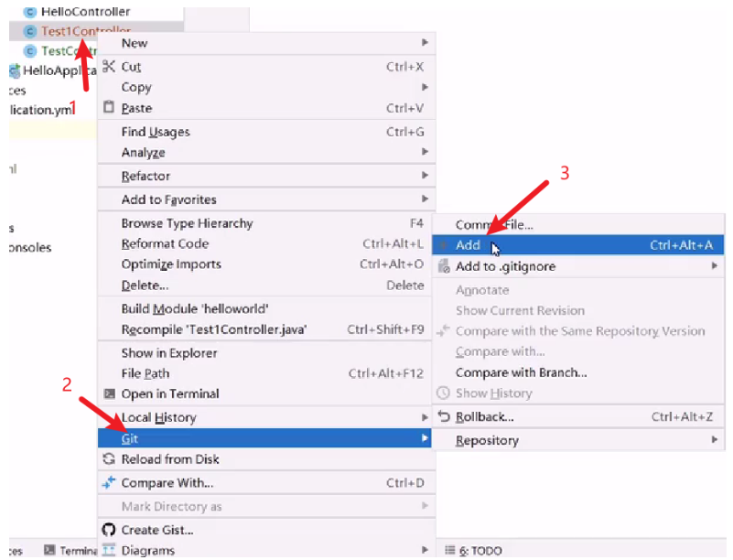Recompile Test1Controller.java from the menu
This screenshot has height=560, width=733.
tap(213, 329)
